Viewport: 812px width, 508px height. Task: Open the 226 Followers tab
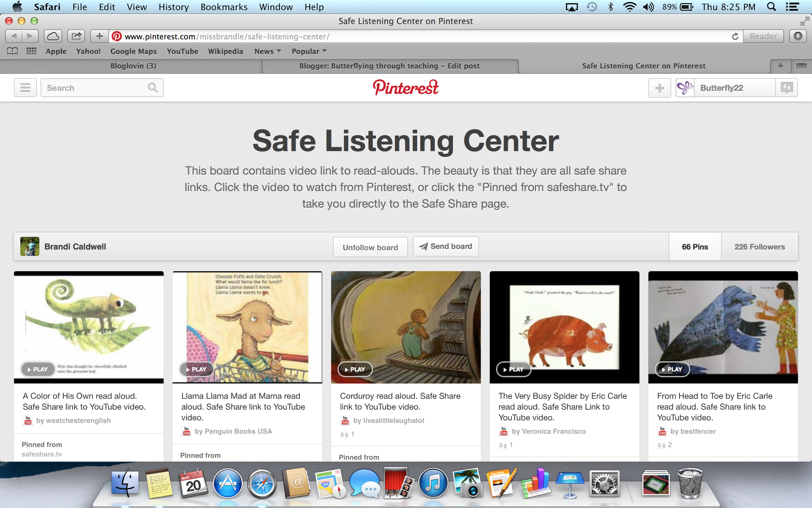[759, 247]
